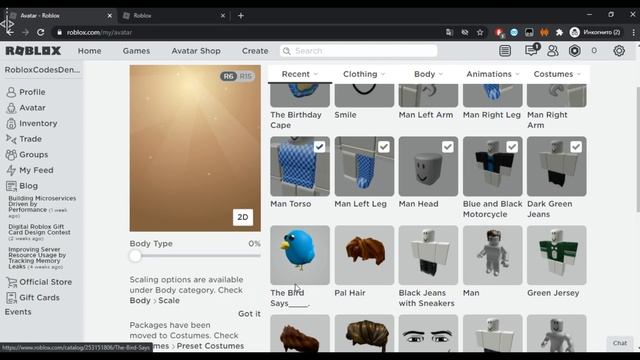Select the Man package thumbnail
The height and width of the screenshot is (360, 640).
coord(493,255)
